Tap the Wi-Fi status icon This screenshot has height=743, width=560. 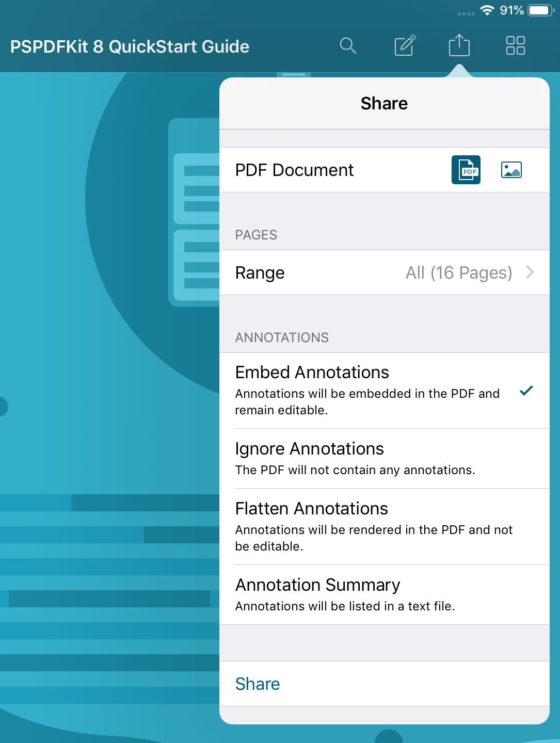[x=487, y=10]
